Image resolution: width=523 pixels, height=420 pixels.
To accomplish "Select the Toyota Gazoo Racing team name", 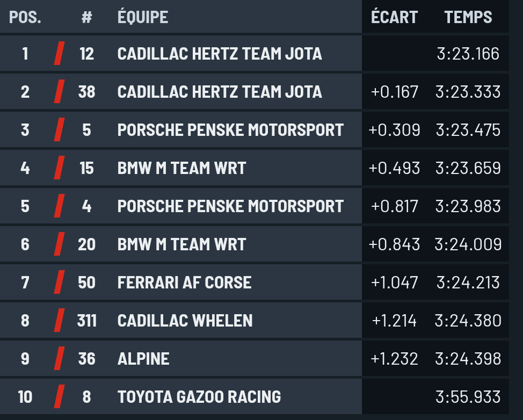I will (199, 397).
